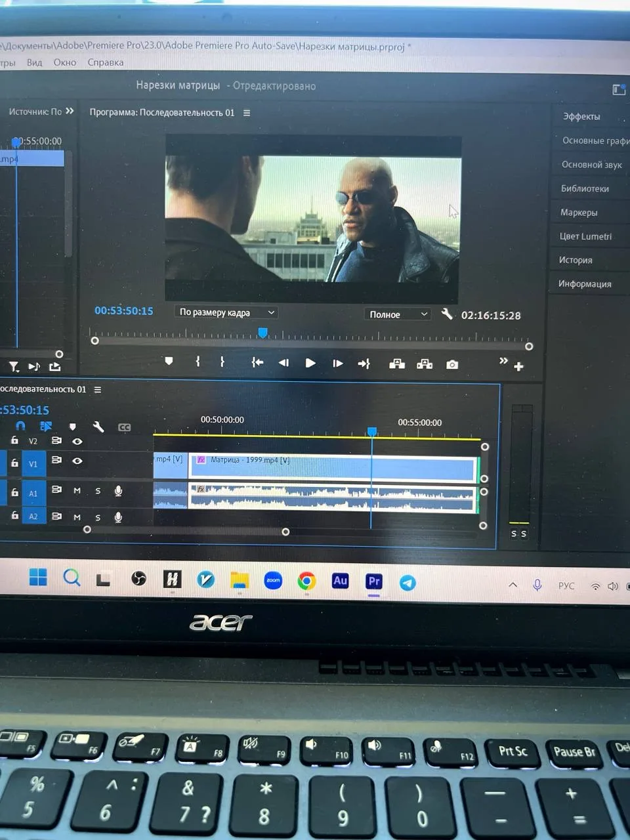Jump to In point in program monitor
The height and width of the screenshot is (840, 630).
click(x=257, y=362)
